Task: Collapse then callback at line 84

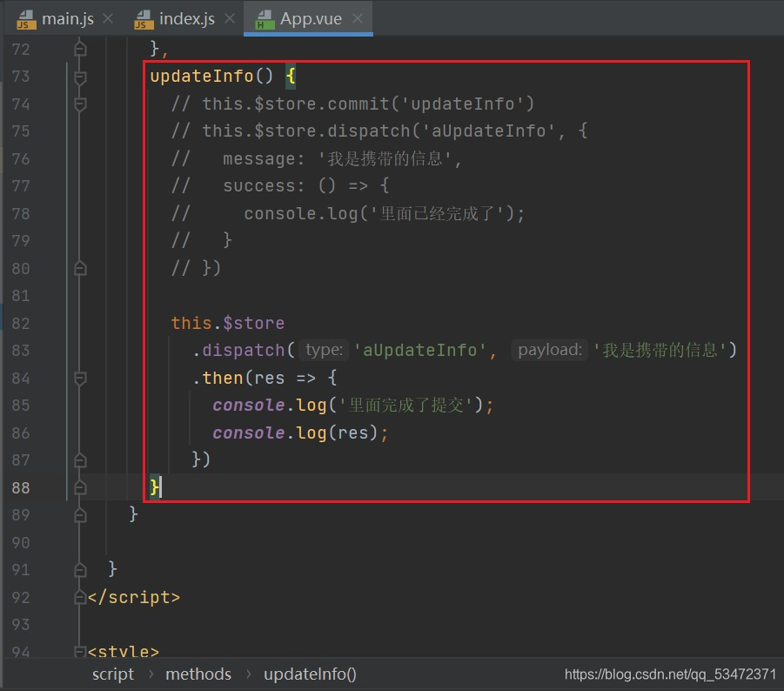Action: tap(80, 378)
